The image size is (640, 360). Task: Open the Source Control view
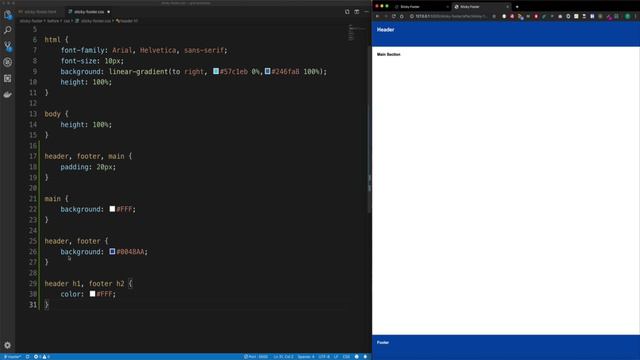click(x=7, y=46)
